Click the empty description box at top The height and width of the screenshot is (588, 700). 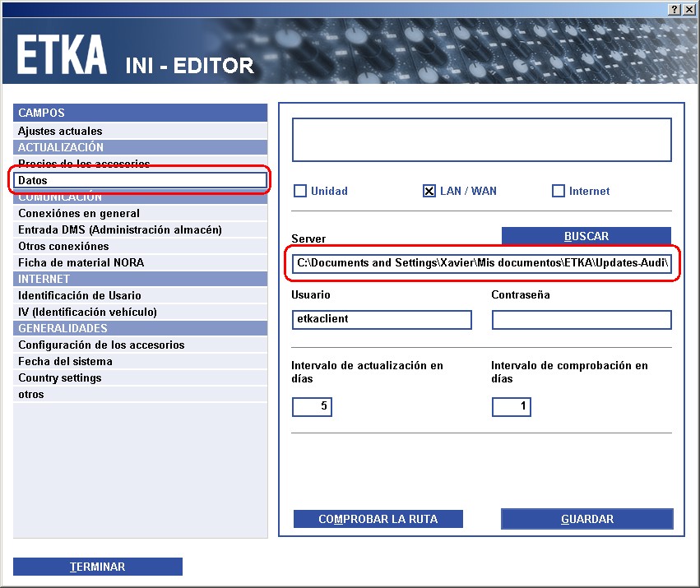pos(482,140)
